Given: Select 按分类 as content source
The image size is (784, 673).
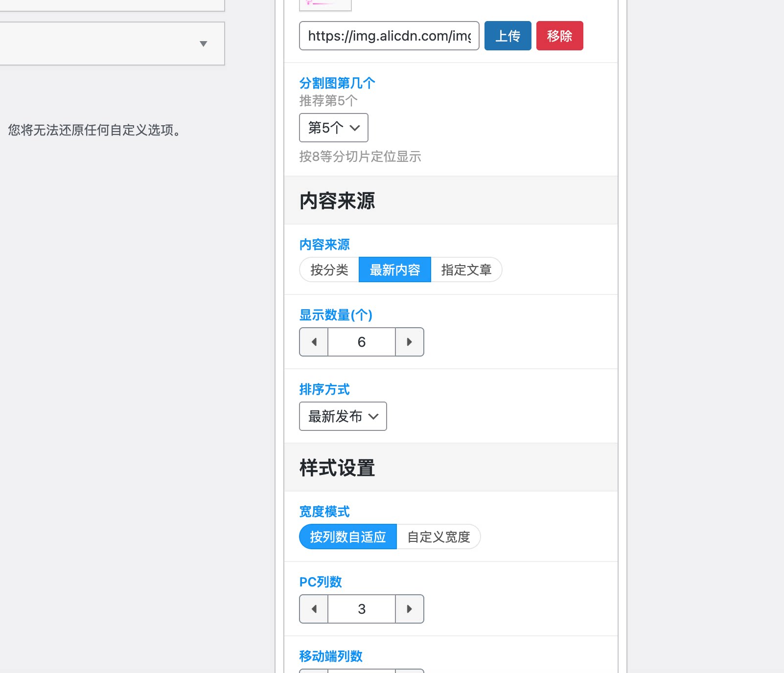Looking at the screenshot, I should (x=329, y=269).
